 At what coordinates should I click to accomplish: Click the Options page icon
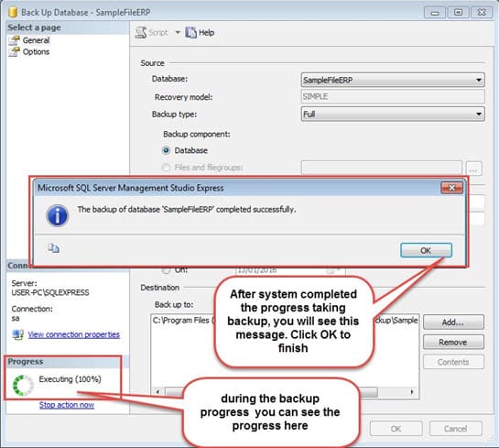14,51
